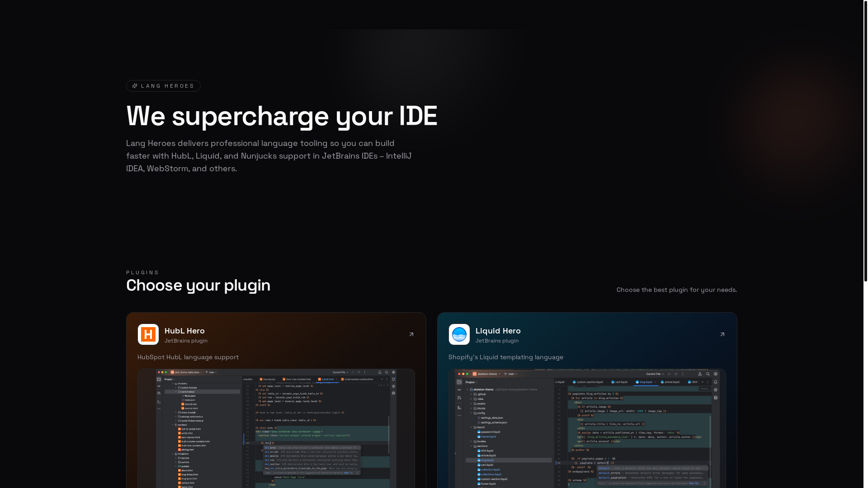Click the page vertical scrollbar thumb
Image resolution: width=868 pixels, height=488 pixels.
click(x=865, y=141)
